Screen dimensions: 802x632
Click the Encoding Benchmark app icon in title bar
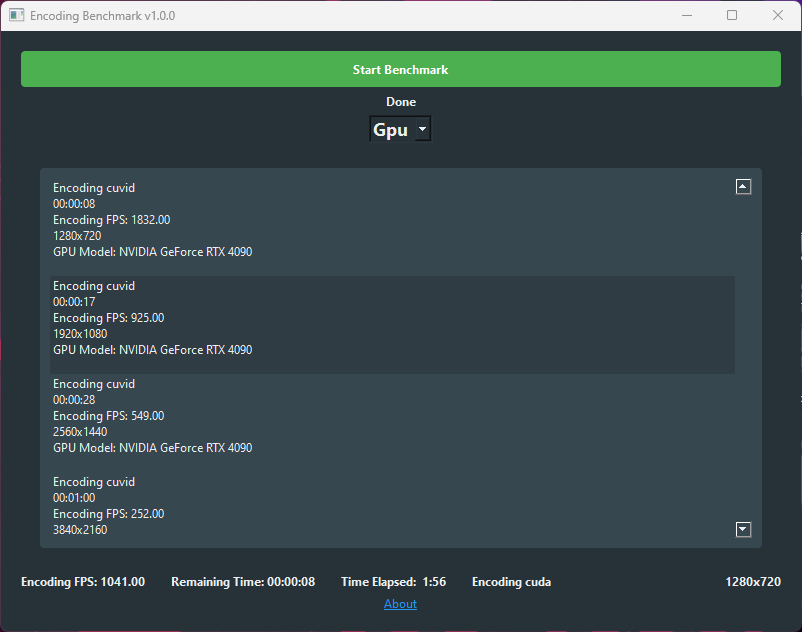tap(16, 15)
